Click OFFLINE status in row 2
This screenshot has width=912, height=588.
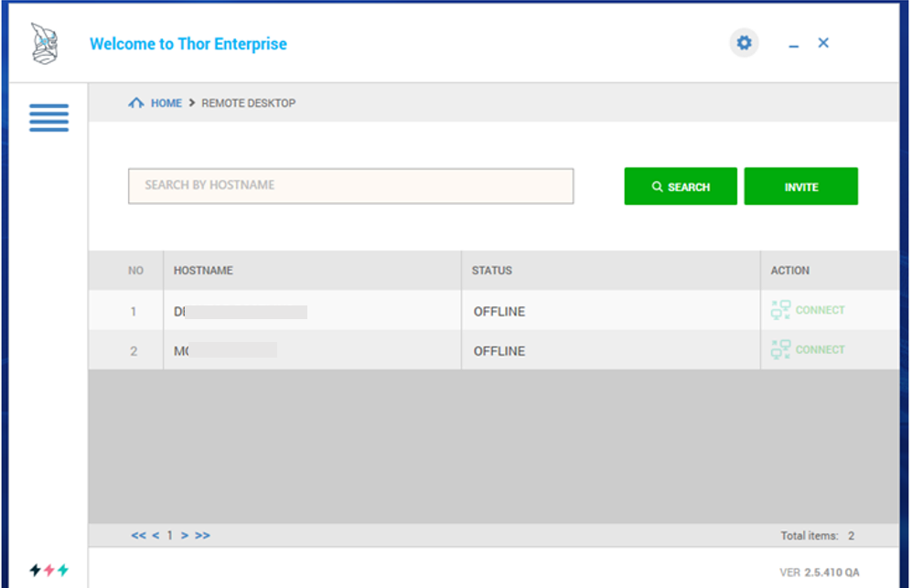tap(499, 351)
